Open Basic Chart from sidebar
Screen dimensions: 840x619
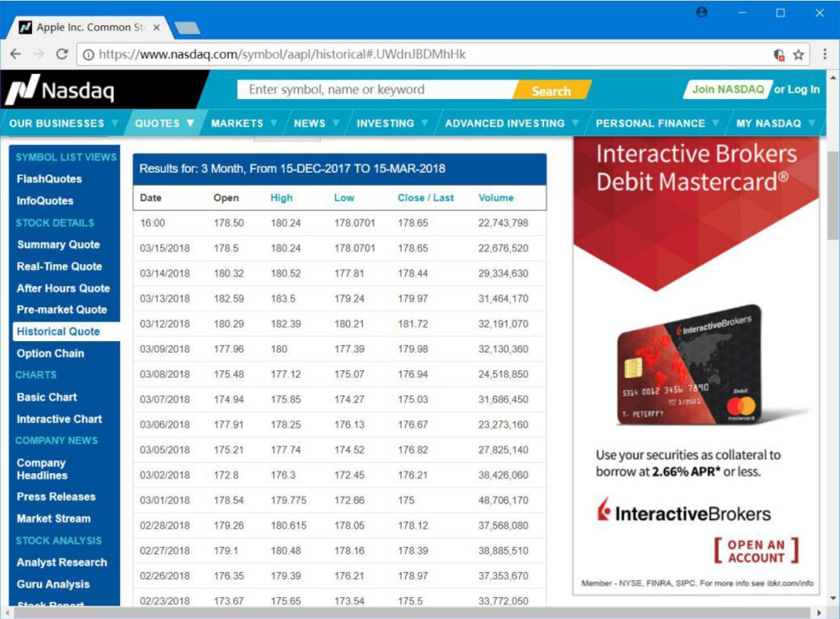47,397
